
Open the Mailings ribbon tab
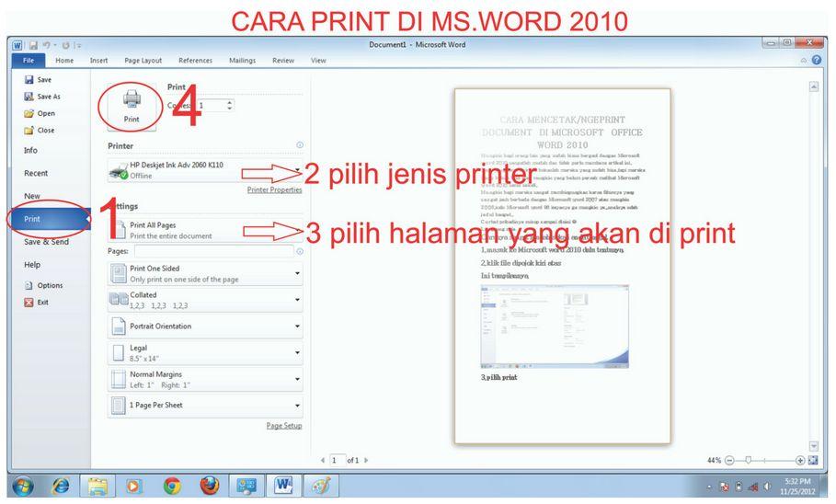(x=242, y=61)
